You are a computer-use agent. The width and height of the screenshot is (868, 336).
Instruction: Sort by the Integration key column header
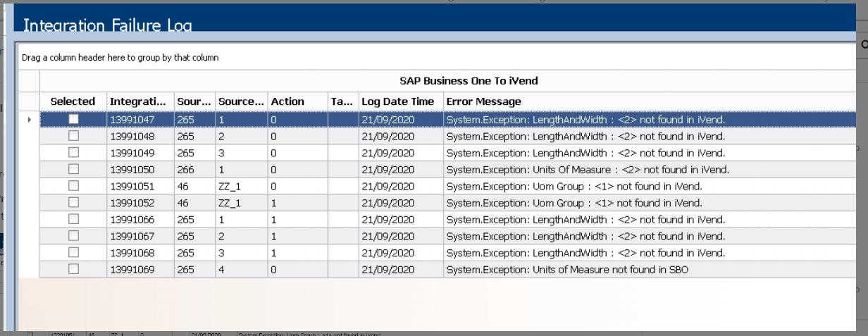click(141, 101)
